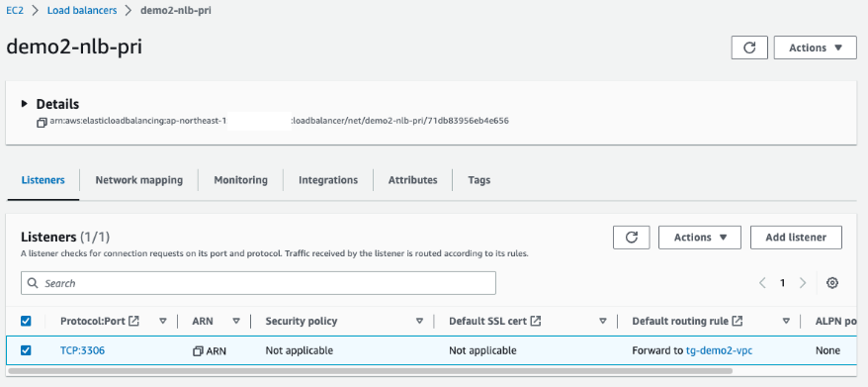Click the load balancer refresh icon button
Screen dimensions: 868x387
pos(749,48)
